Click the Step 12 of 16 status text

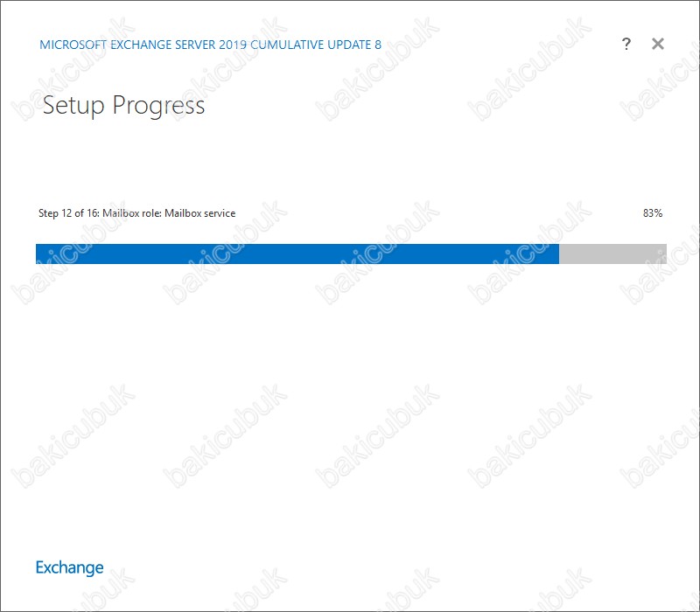click(x=136, y=213)
